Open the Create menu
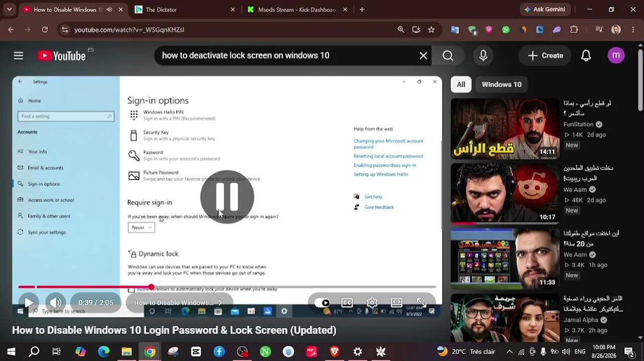Screen dimensions: 644x361 [x=545, y=56]
